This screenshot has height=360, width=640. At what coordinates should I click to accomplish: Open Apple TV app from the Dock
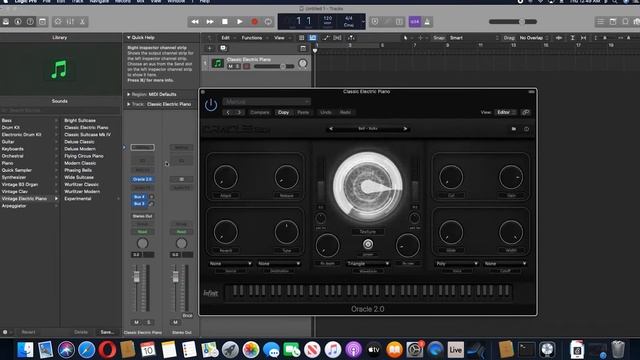point(373,350)
